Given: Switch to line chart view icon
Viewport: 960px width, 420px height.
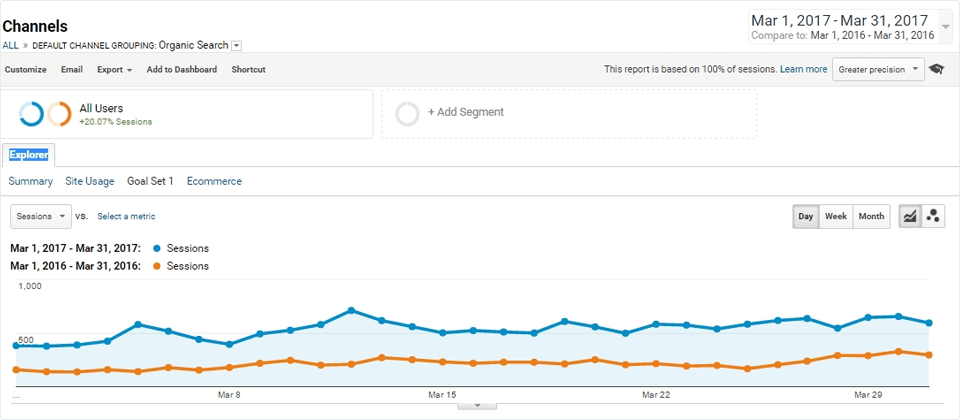Looking at the screenshot, I should [910, 216].
